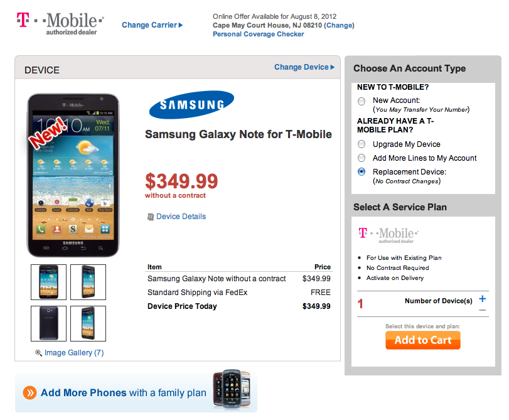Open the Change Carrier menu

[x=152, y=25]
